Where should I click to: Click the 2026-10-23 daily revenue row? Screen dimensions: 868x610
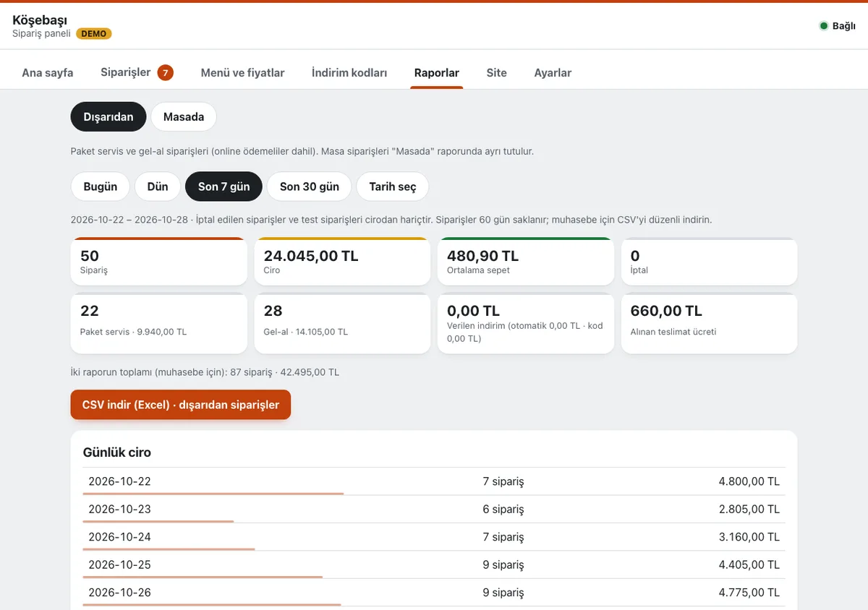click(434, 509)
